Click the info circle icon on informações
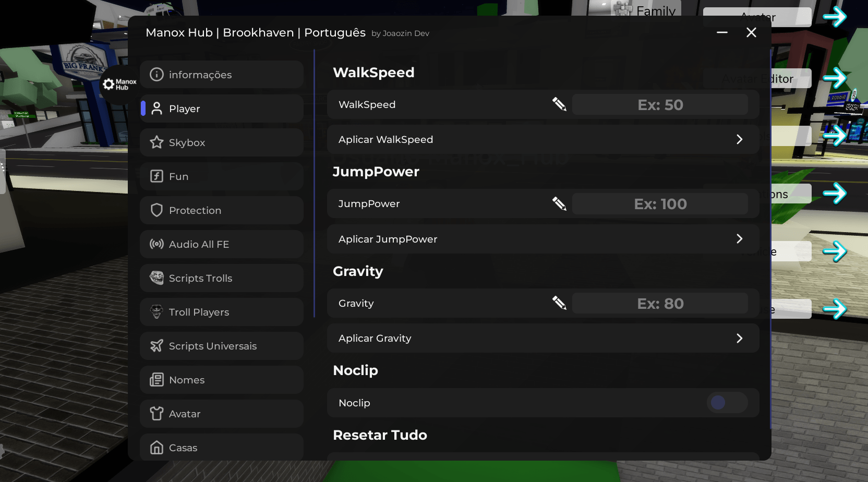Image resolution: width=868 pixels, height=482 pixels. tap(156, 75)
